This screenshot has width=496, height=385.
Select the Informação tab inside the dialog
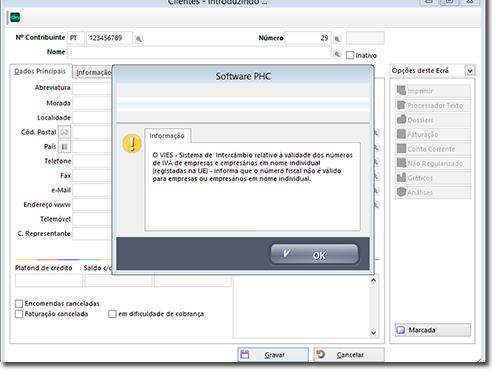(167, 136)
